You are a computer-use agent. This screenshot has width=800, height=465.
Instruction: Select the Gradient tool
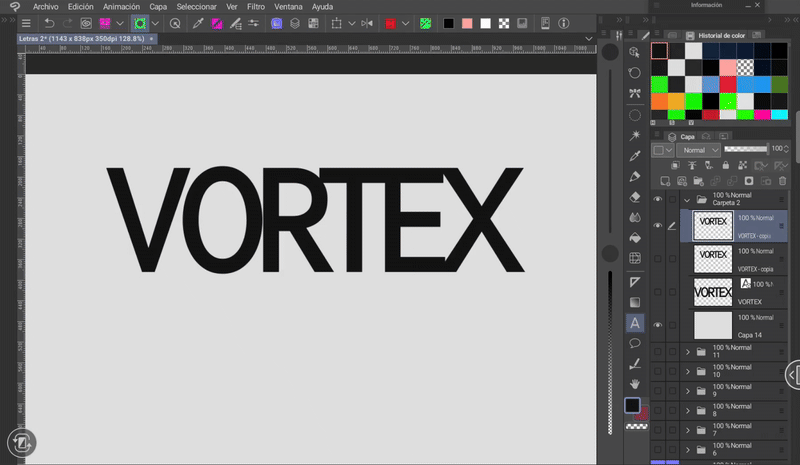click(x=634, y=302)
